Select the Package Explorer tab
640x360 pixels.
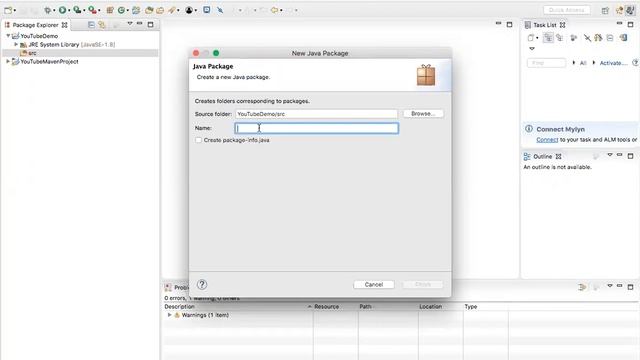click(36, 25)
